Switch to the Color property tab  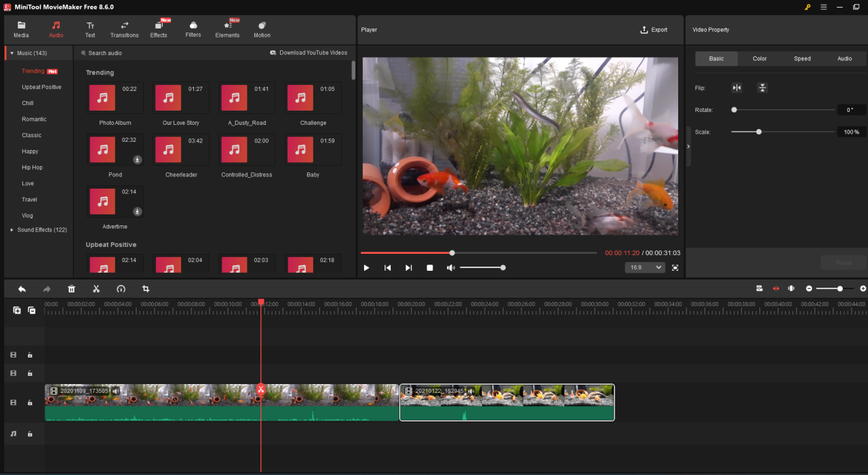click(759, 58)
